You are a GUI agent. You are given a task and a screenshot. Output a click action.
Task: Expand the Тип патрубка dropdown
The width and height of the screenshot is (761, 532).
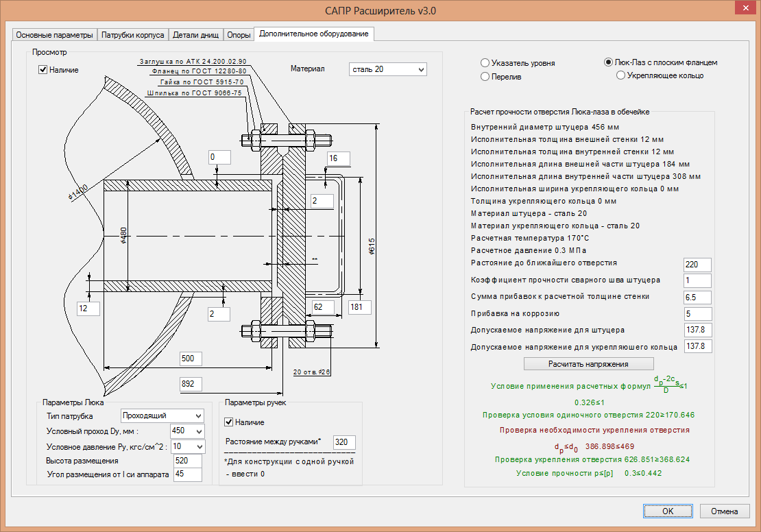198,415
